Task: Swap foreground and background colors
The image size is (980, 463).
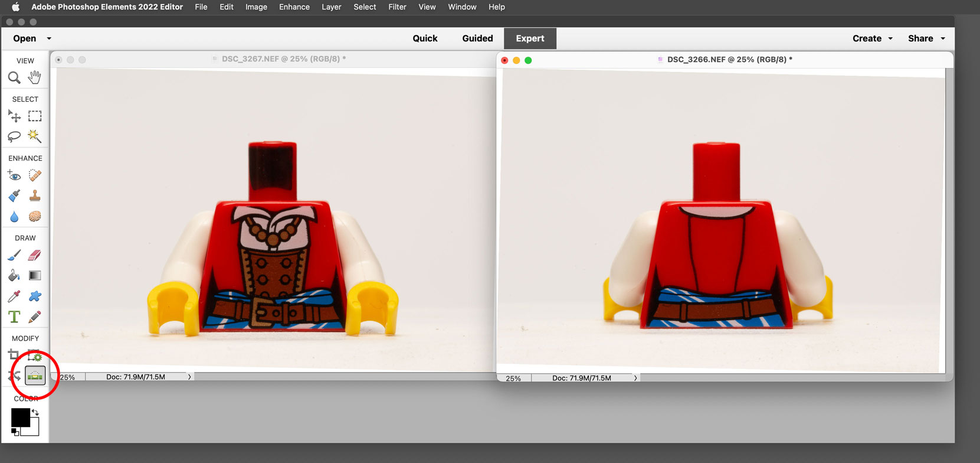Action: [x=35, y=412]
